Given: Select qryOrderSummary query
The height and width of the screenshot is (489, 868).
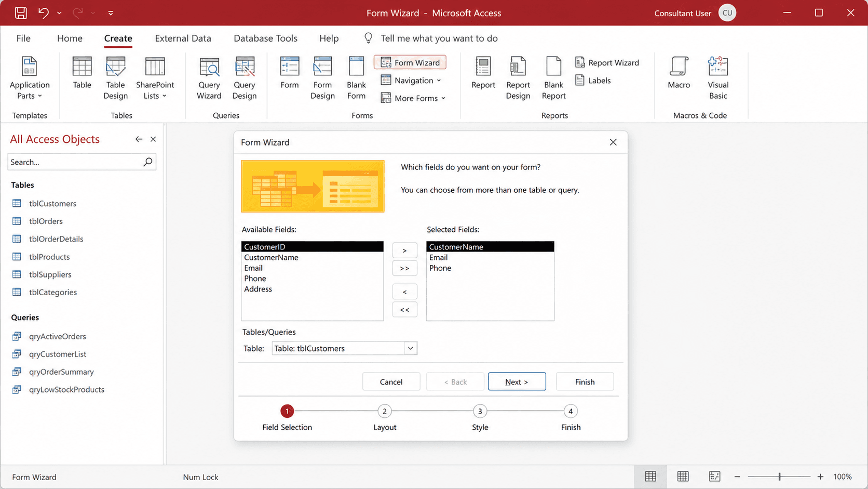Looking at the screenshot, I should 61,372.
